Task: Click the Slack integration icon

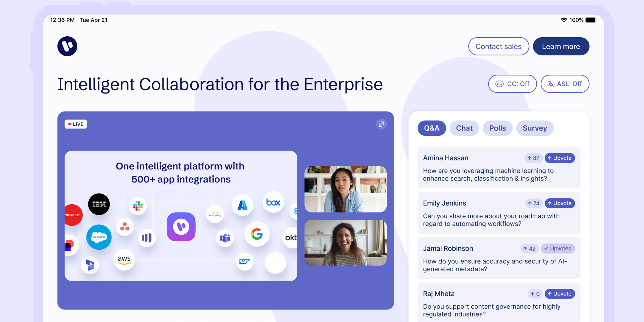Action: click(x=138, y=206)
